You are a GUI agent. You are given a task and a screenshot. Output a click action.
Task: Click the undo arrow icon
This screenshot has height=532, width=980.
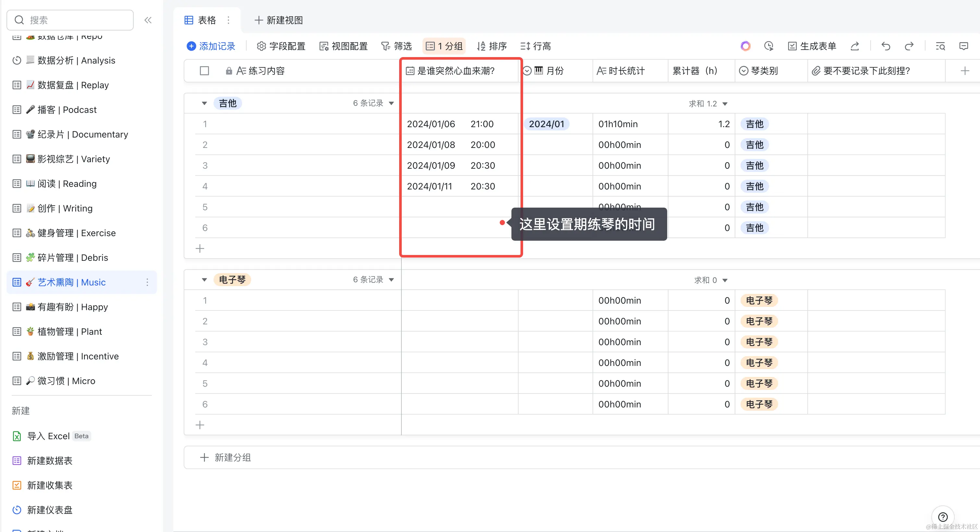pyautogui.click(x=886, y=46)
